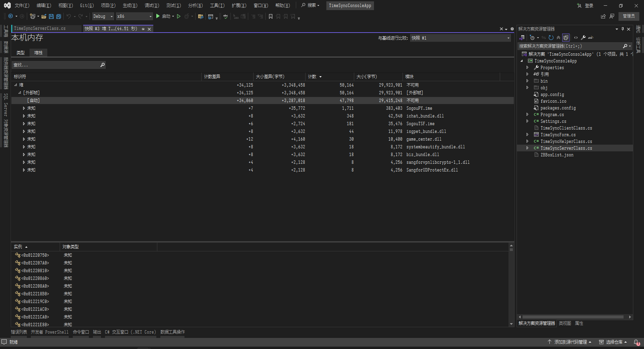Click the 管理员 button
Screen dimensions: 644x349
[x=629, y=16]
